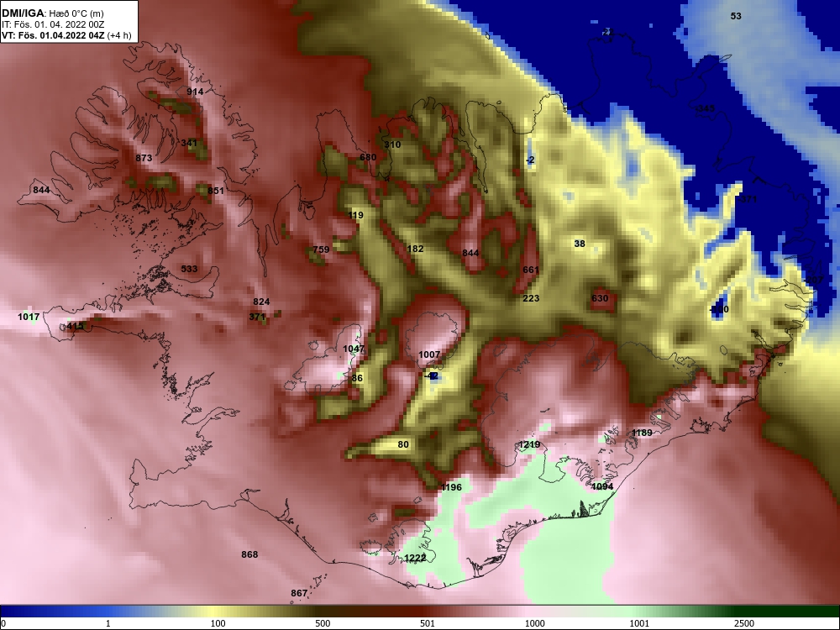Click the 1222 height value

tap(415, 559)
